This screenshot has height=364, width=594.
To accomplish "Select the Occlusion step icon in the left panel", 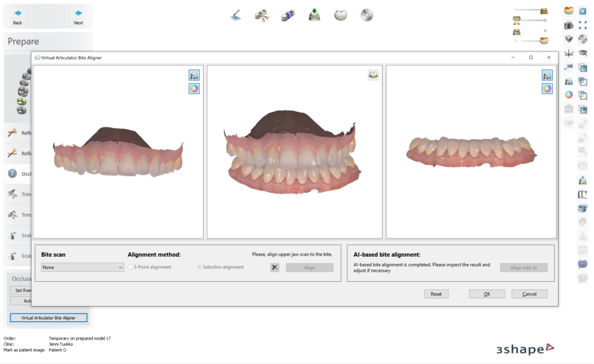I will [x=13, y=173].
